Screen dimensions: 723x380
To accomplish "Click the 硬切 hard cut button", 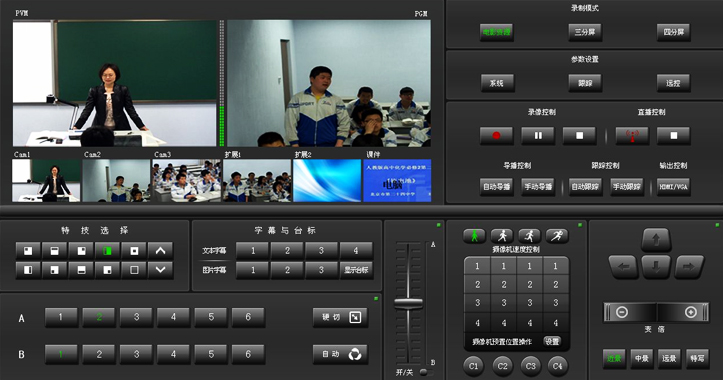I will coord(340,317).
